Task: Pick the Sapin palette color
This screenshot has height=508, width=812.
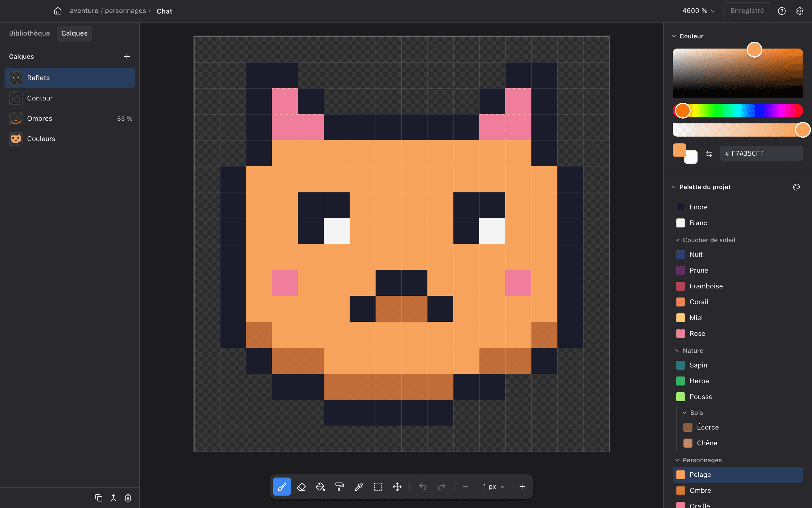Action: pos(738,365)
